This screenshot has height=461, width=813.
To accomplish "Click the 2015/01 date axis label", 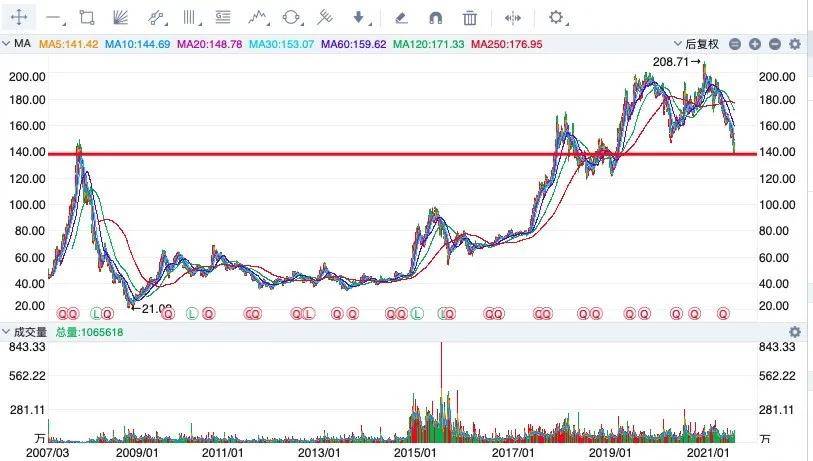I will (x=415, y=452).
